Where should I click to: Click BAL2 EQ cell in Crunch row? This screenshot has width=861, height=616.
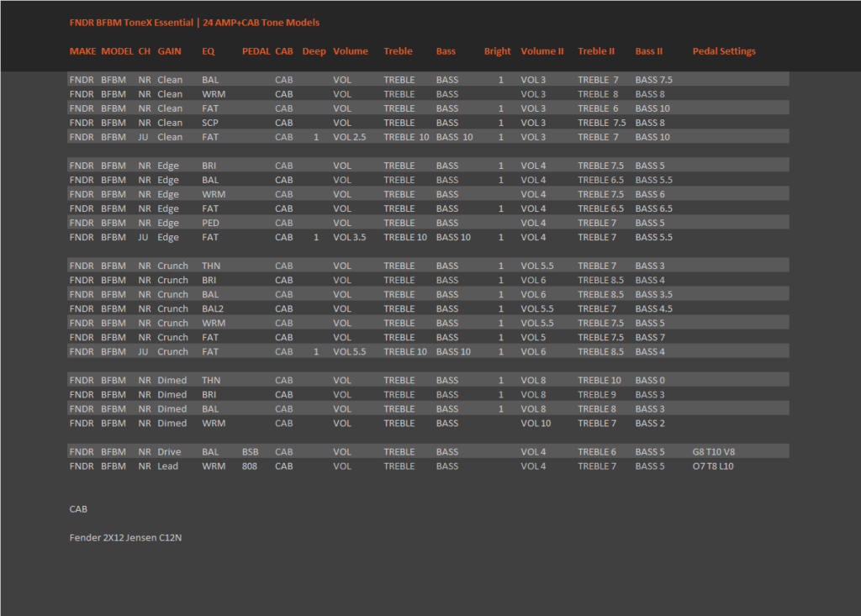[213, 309]
